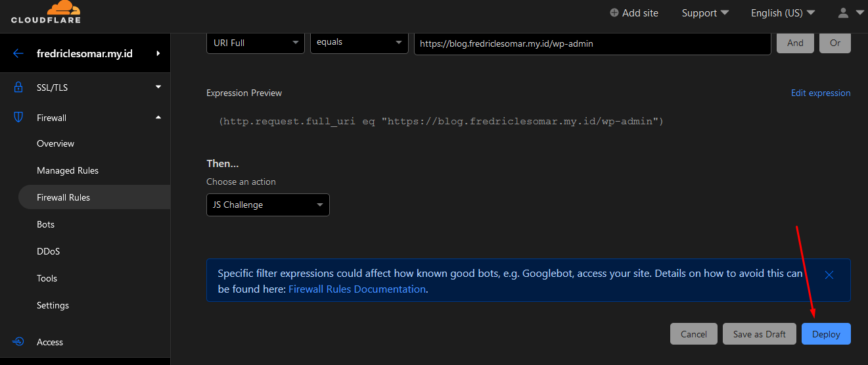Open Managed Rules in sidebar
Image resolution: width=868 pixels, height=365 pixels.
(x=68, y=170)
